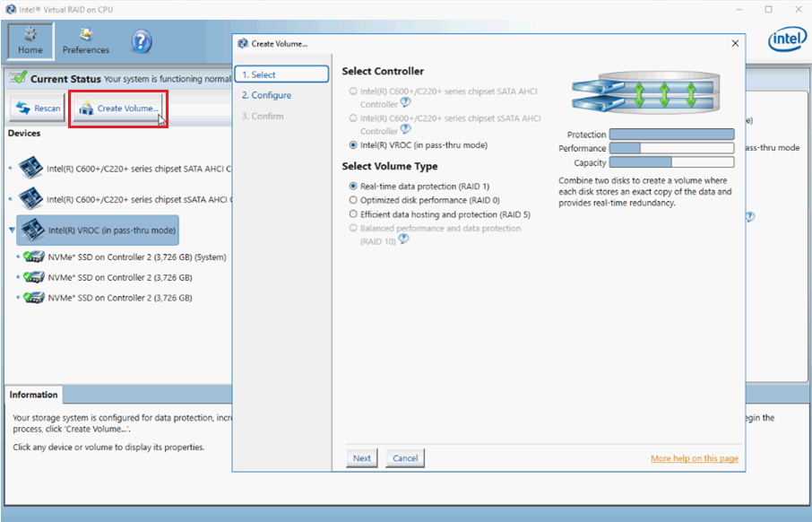The height and width of the screenshot is (522, 812).
Task: Expand the SATA AHCI controller tree node
Action: click(11, 168)
